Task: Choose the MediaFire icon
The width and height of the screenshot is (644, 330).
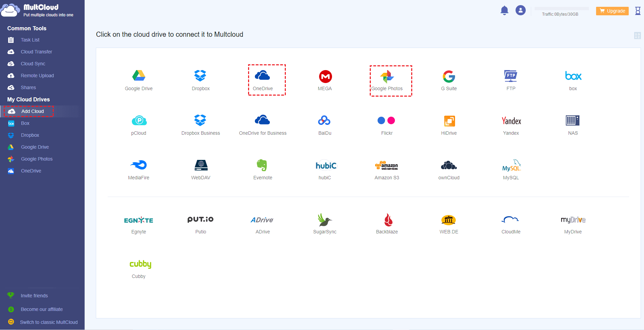Action: [139, 165]
